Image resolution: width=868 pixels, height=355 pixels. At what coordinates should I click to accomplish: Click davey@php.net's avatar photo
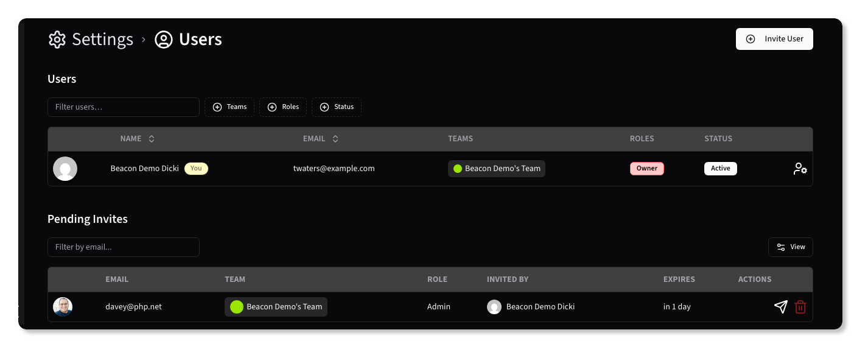point(63,307)
